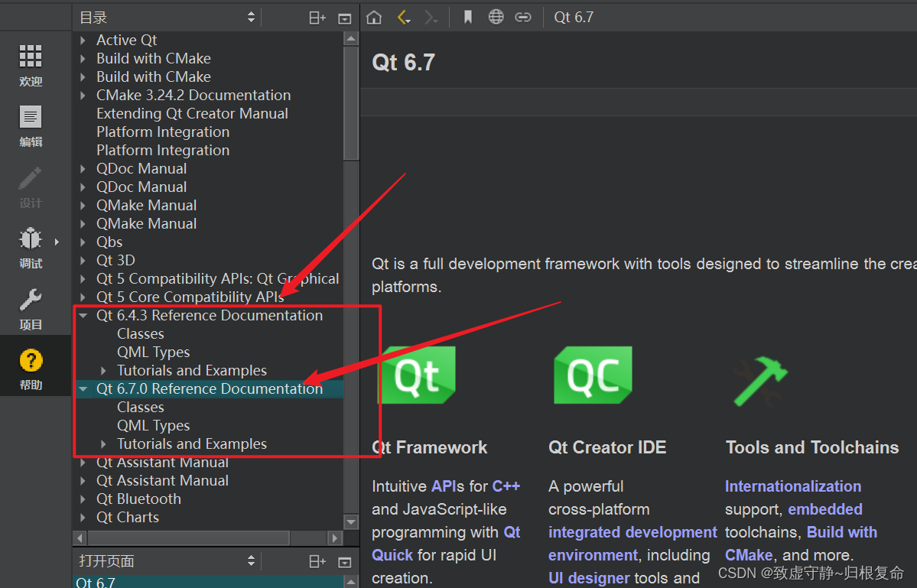Viewport: 917px width, 588px height.
Task: Click the Qt Framework logo image
Action: tap(417, 375)
